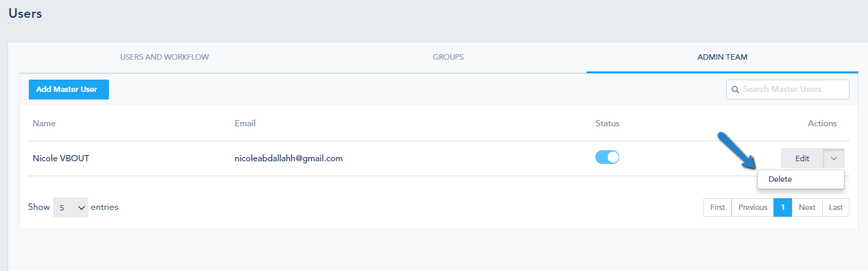Open the Groups tab

click(x=448, y=57)
